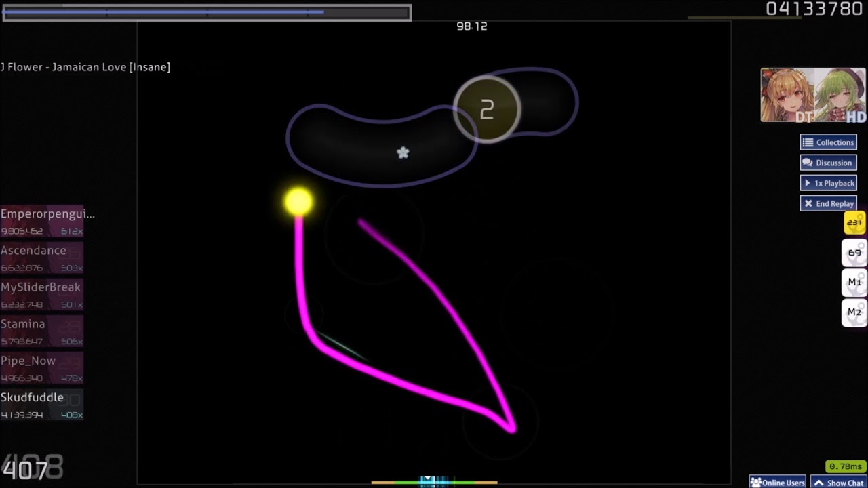Open the beatmap Discussion button

828,163
